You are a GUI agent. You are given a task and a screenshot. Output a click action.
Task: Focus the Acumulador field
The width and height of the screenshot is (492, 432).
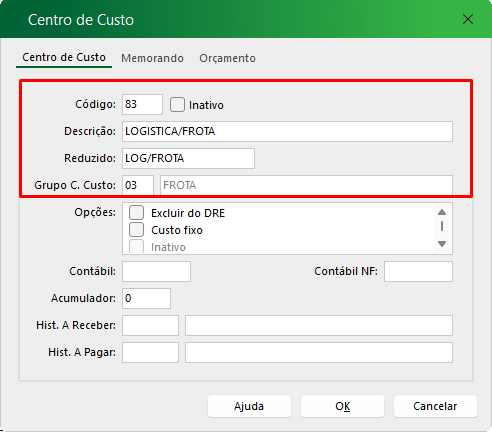click(146, 298)
